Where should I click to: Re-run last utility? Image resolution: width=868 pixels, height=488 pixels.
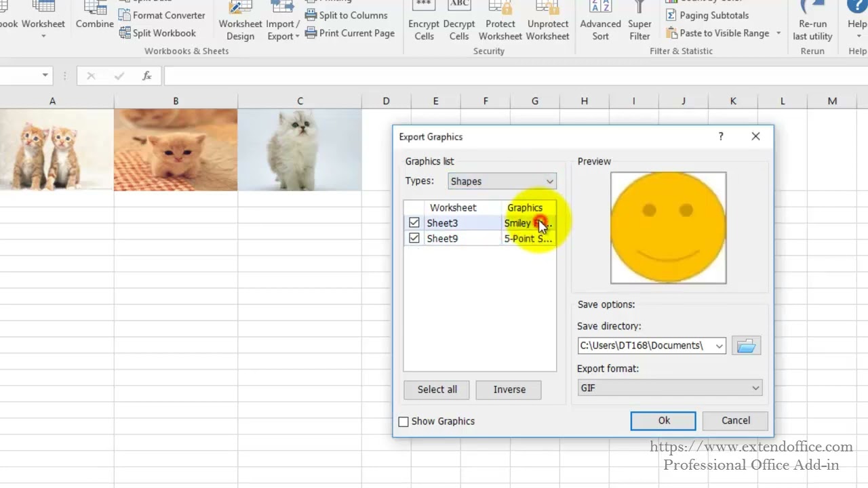click(812, 22)
